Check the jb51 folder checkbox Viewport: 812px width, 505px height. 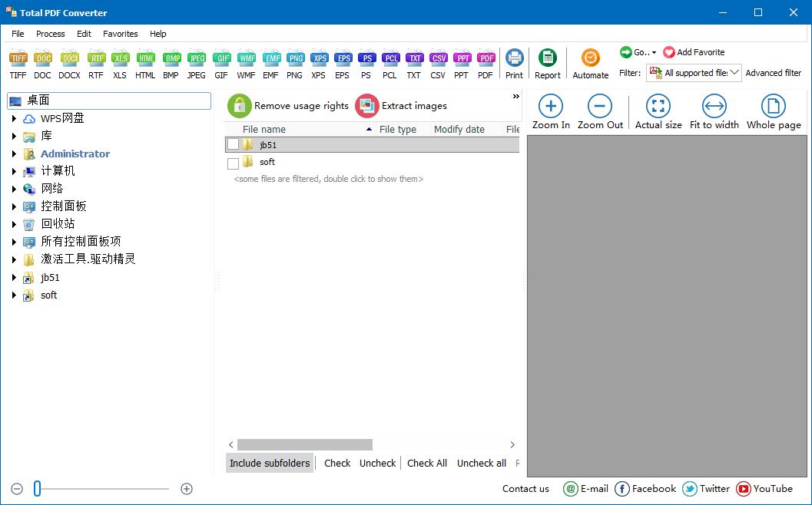[x=233, y=144]
